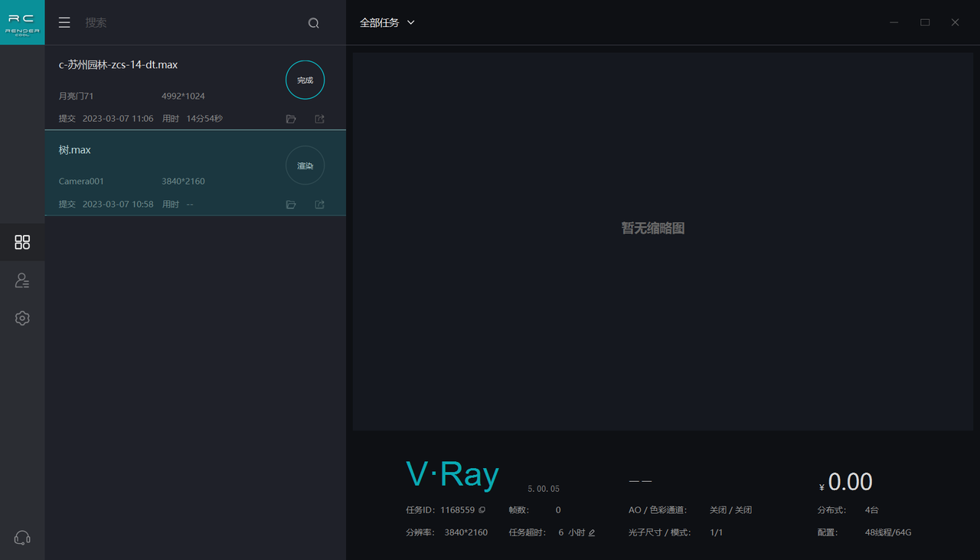This screenshot has width=980, height=560.
Task: Click the 任务ID value 1168559
Action: tap(457, 510)
